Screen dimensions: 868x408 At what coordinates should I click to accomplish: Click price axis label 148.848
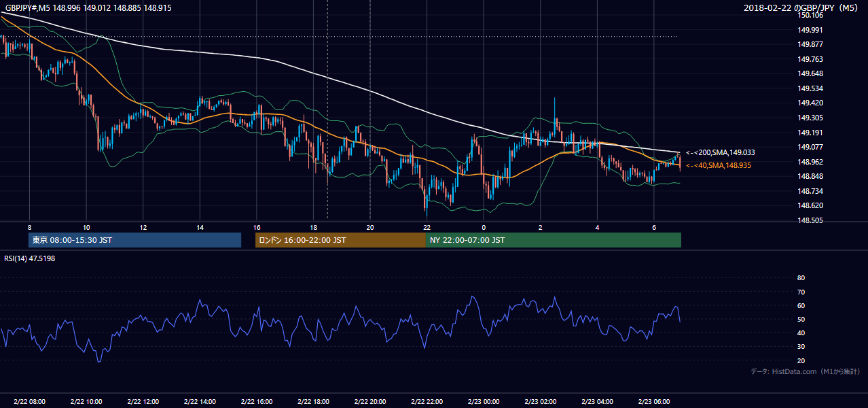coord(811,176)
